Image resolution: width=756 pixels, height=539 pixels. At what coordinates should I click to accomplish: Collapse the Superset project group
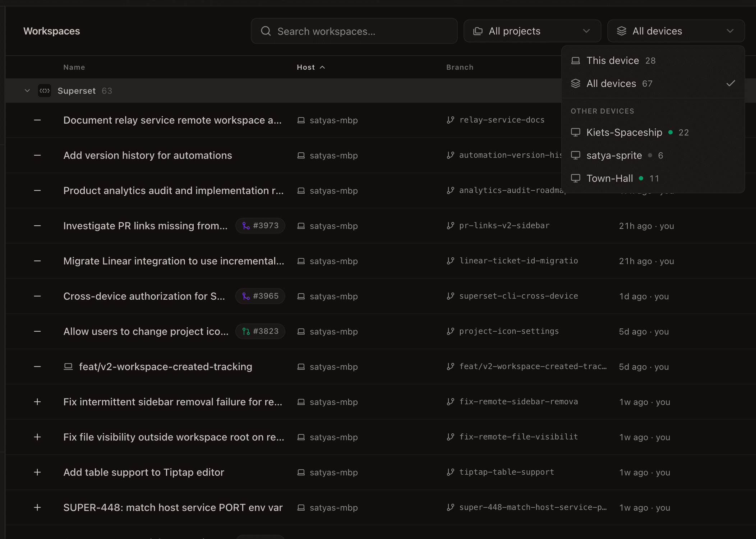(27, 91)
